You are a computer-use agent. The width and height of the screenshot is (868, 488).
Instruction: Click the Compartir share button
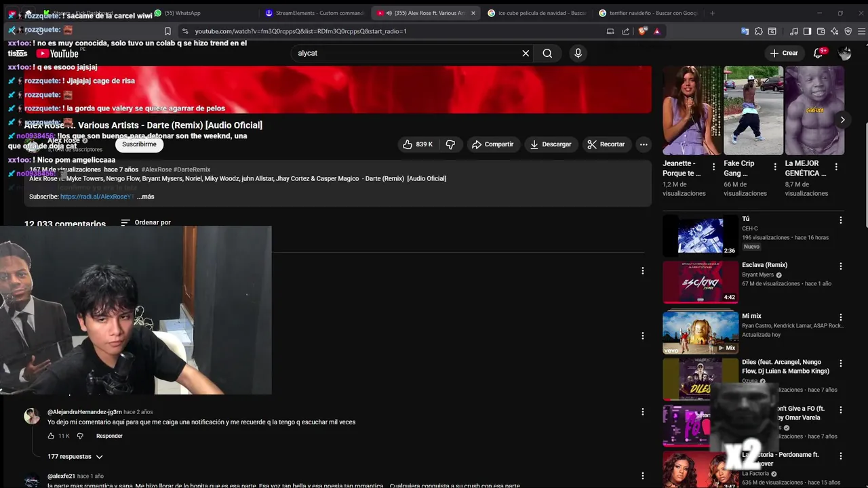click(493, 144)
